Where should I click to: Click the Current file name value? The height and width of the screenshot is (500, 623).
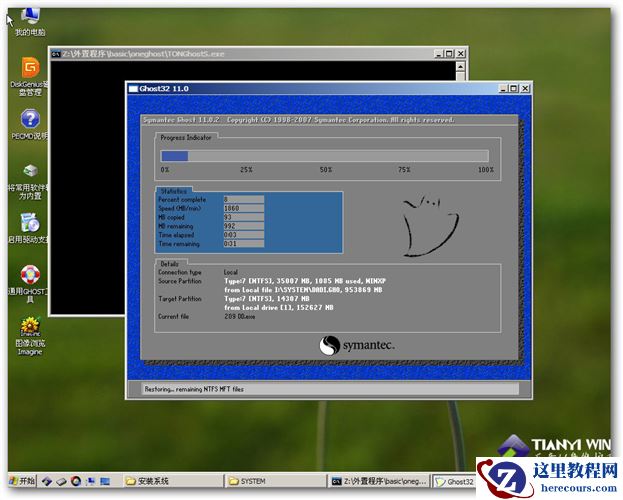240,317
